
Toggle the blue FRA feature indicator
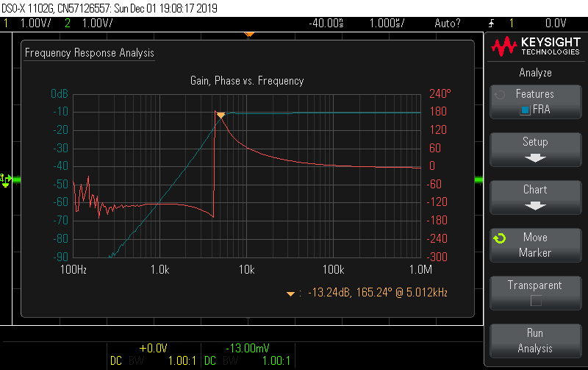point(526,110)
